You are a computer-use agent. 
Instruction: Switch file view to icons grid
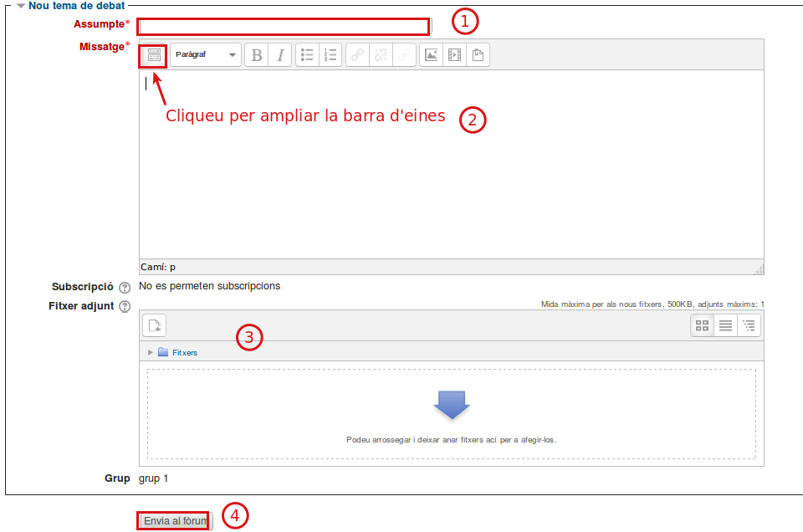pos(703,325)
